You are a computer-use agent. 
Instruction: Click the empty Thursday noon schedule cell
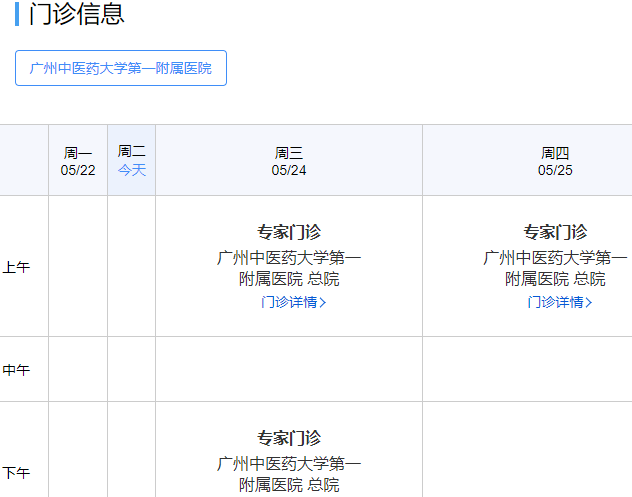pyautogui.click(x=527, y=369)
